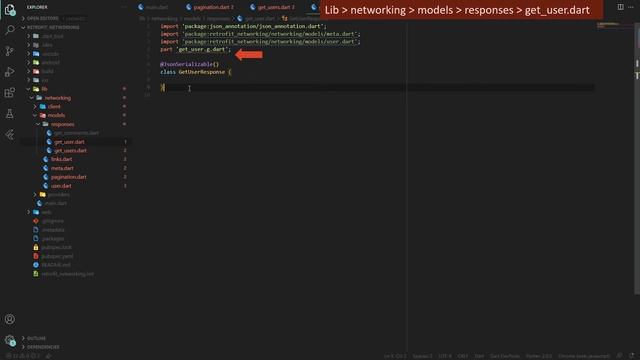Open the Explorer view in activity bar
Image resolution: width=640 pixels, height=360 pixels.
(x=9, y=9)
